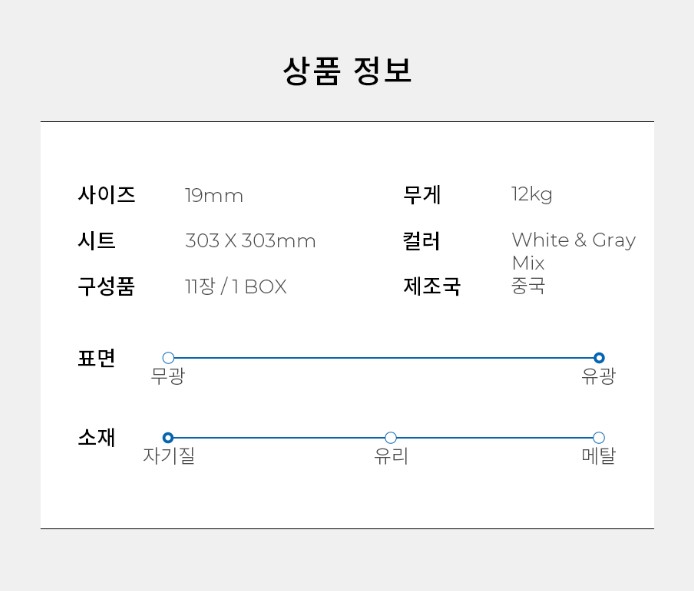This screenshot has width=694, height=591.
Task: Click the 표면 row label
Action: click(97, 358)
